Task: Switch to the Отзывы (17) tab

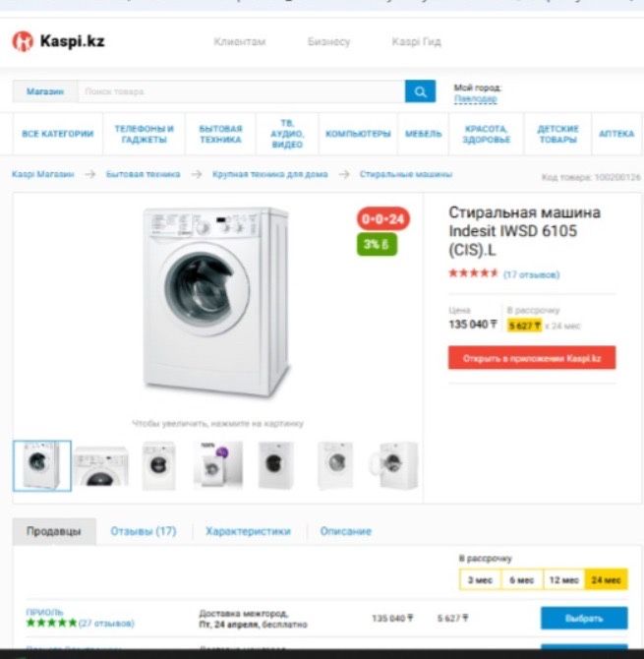Action: (143, 531)
